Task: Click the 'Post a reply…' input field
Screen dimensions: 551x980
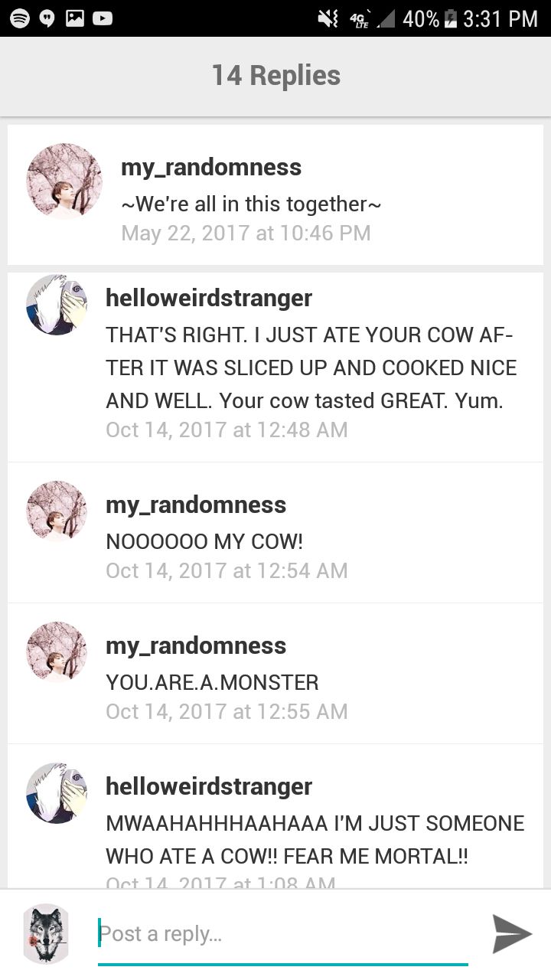Action: point(282,935)
